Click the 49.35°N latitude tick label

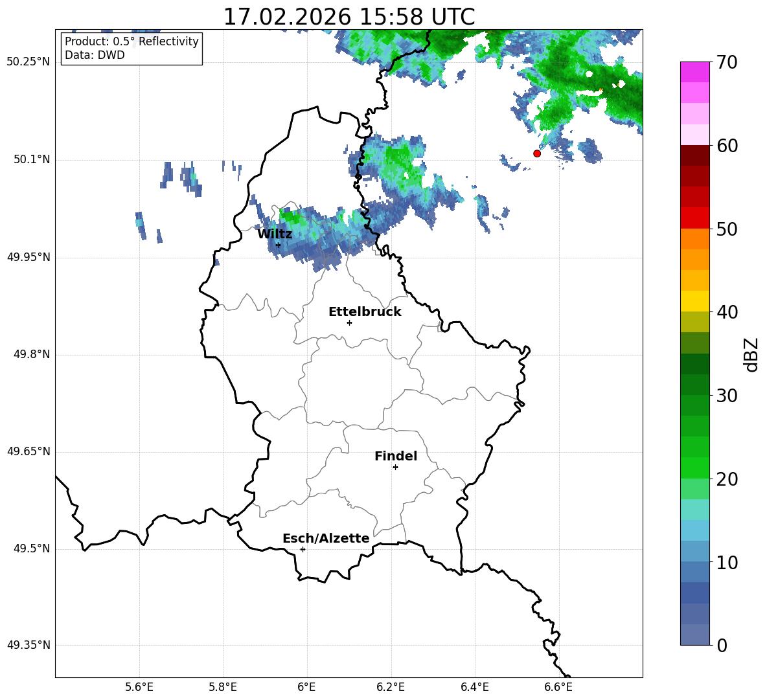[29, 645]
